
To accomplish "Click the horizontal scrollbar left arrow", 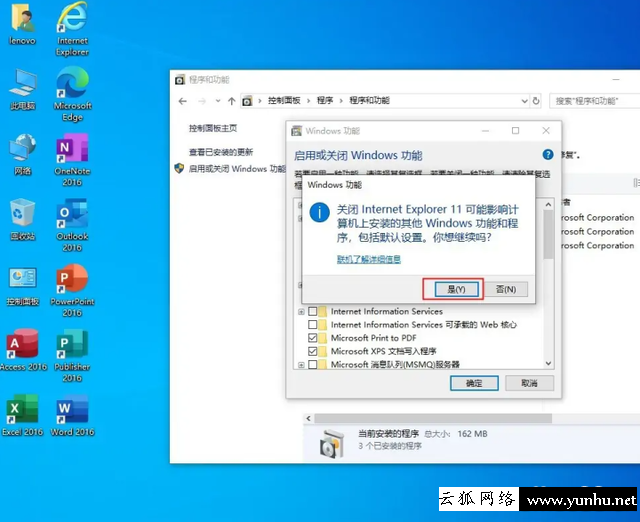I will [309, 418].
